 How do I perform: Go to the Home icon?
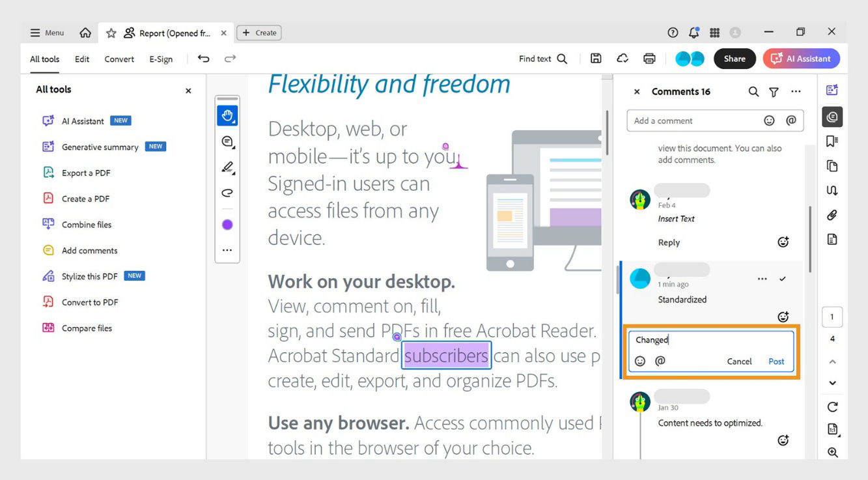pos(85,33)
